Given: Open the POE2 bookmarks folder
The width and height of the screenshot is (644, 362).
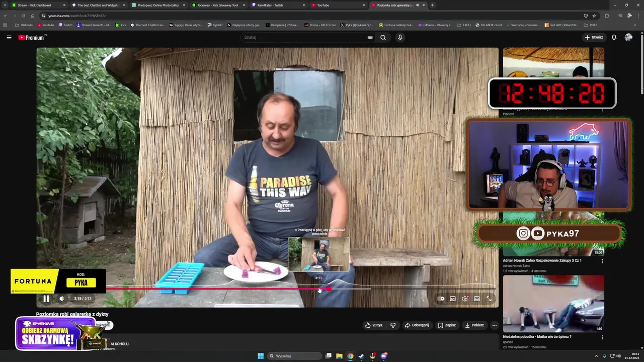Looking at the screenshot, I should (591, 25).
